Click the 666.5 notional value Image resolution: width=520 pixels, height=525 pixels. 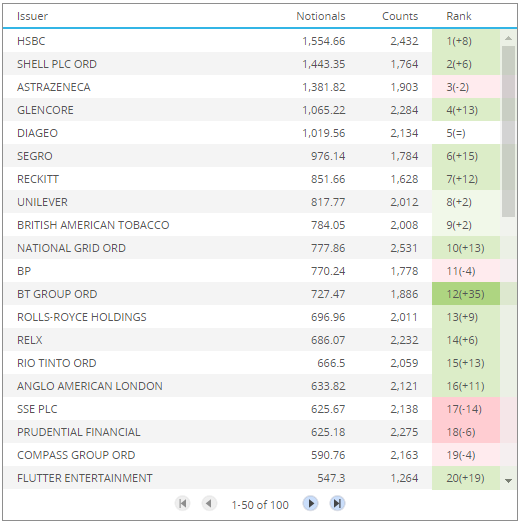pyautogui.click(x=331, y=363)
